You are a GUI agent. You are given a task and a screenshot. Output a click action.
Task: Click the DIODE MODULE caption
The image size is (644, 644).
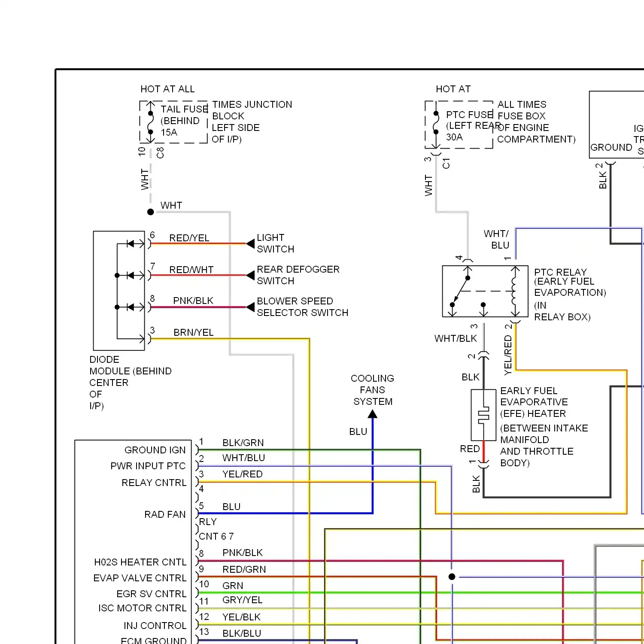(x=131, y=383)
